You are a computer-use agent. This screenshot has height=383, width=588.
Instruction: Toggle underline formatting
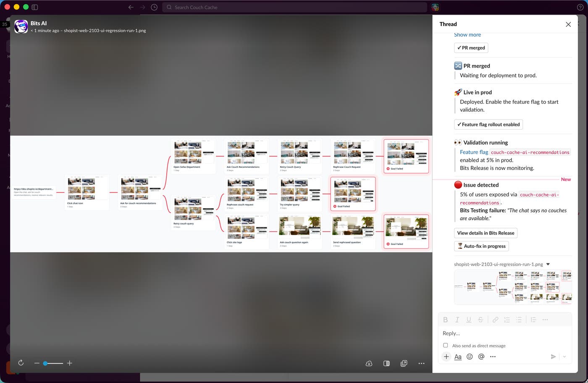click(x=469, y=320)
